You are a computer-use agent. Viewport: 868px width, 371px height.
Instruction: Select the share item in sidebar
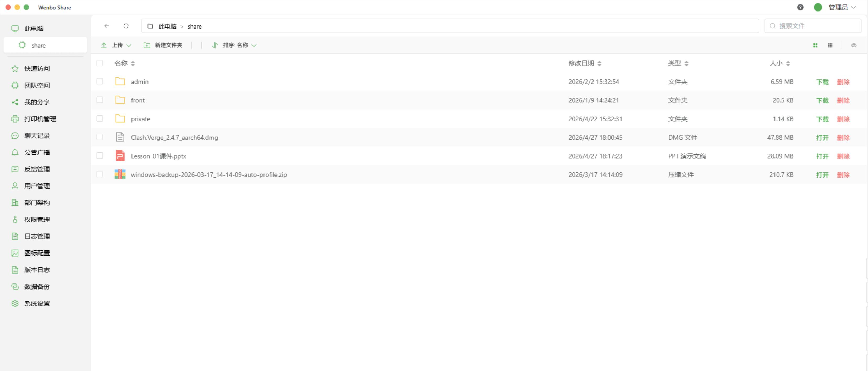(45, 45)
